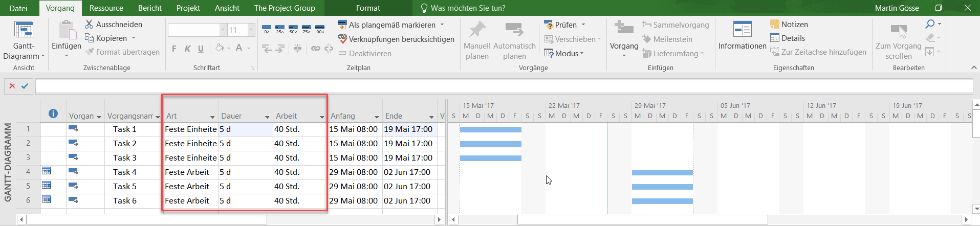Set task progress to 100% complete
Image resolution: width=980 pixels, height=226 pixels.
click(x=319, y=29)
